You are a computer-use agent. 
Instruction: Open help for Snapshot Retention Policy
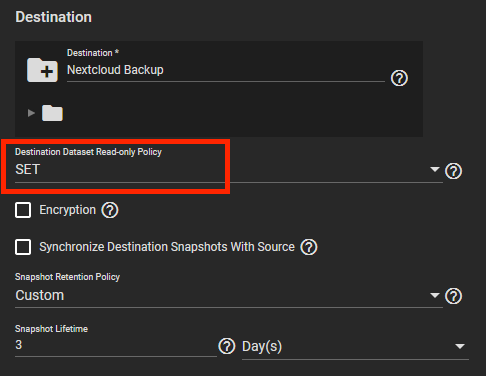pyautogui.click(x=453, y=296)
